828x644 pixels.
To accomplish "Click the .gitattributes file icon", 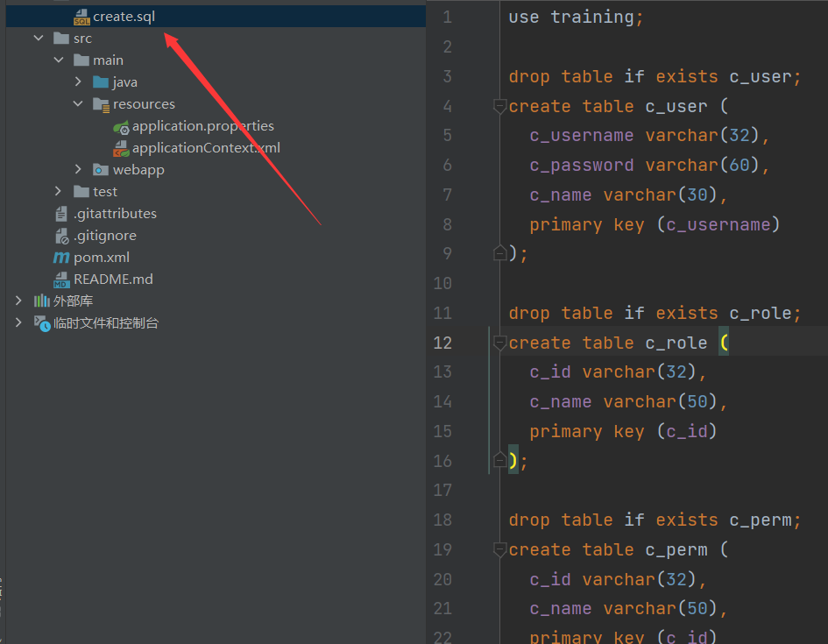I will (x=61, y=213).
